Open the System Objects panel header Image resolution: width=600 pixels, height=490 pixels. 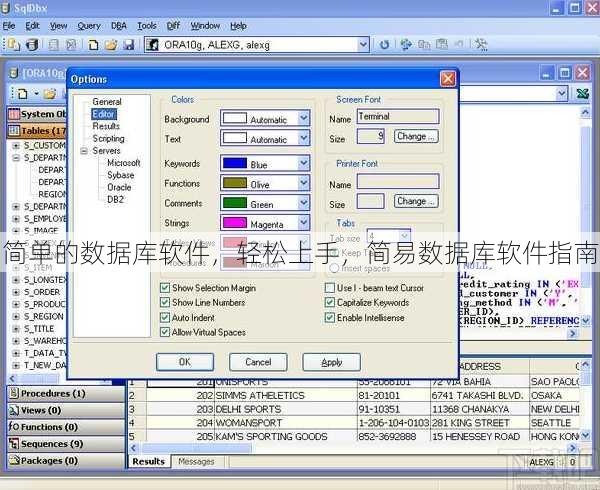[x=37, y=114]
